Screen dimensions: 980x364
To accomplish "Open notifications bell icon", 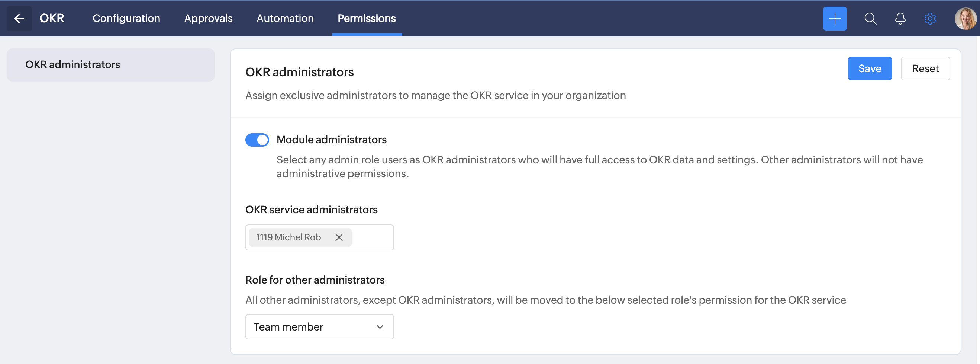I will 900,18.
